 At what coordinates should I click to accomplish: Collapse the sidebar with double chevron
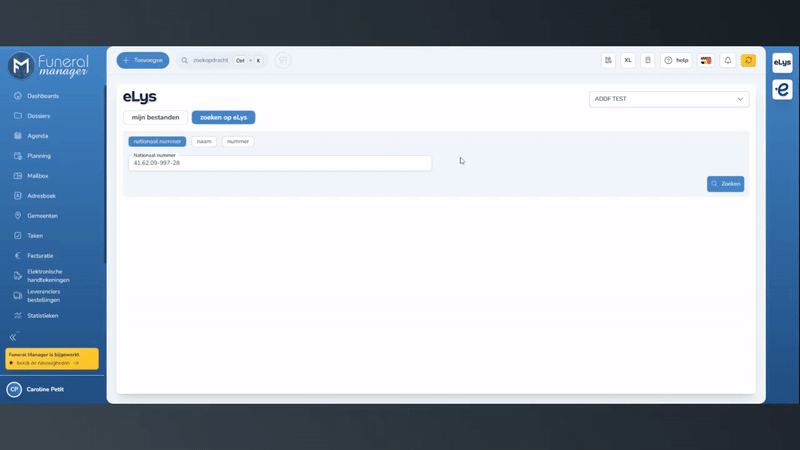click(13, 337)
